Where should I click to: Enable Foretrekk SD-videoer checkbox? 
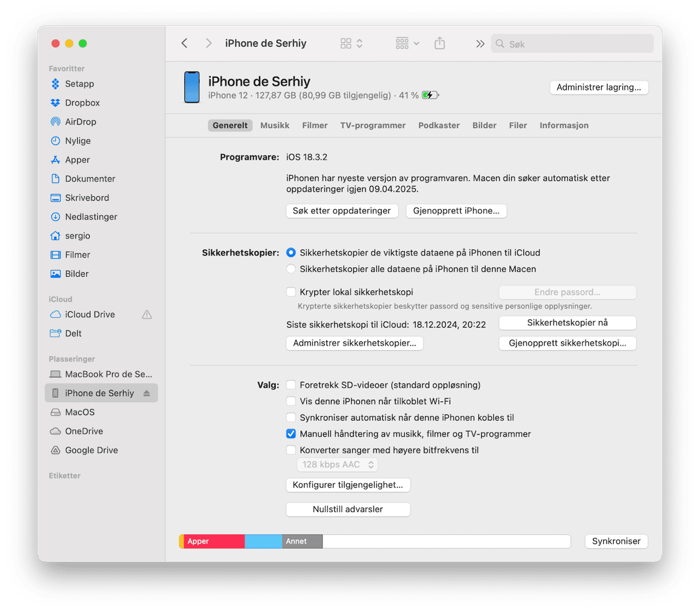coord(291,385)
